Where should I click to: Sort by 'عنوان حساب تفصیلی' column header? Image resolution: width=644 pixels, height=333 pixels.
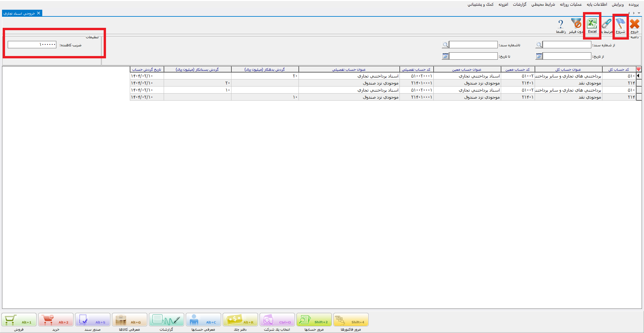349,69
